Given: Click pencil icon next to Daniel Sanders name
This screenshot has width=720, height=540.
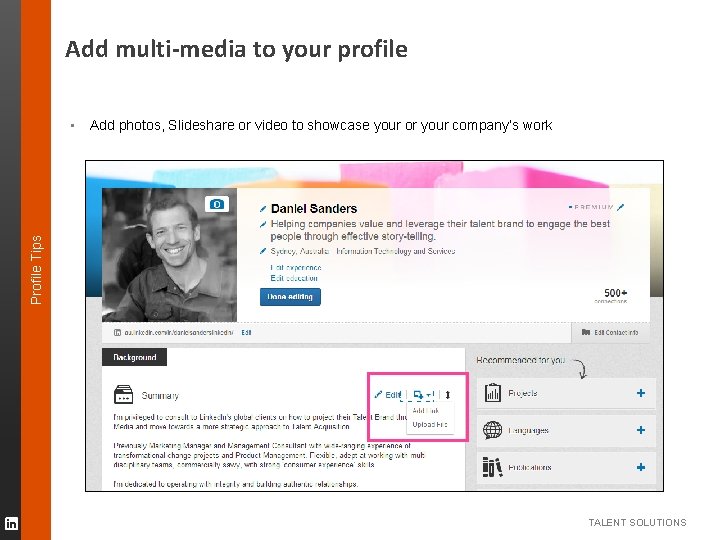Looking at the screenshot, I should tap(263, 208).
